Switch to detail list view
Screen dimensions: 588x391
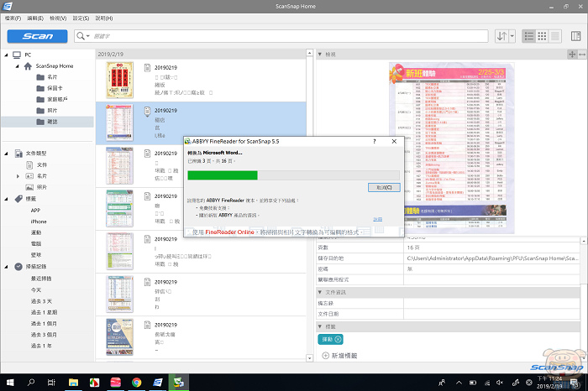555,36
